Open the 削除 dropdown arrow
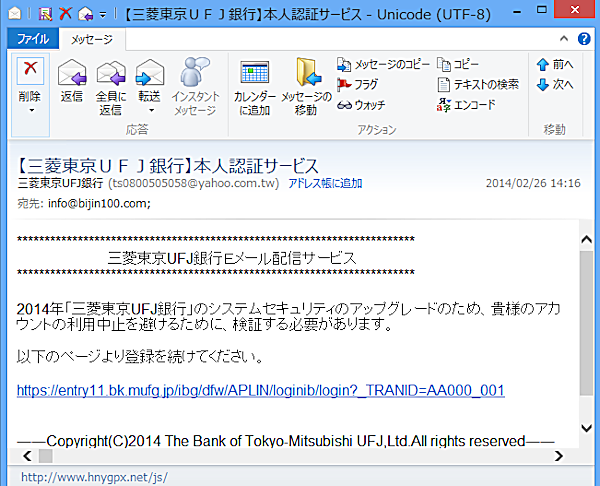Viewport: 600px width, 486px height. click(31, 111)
